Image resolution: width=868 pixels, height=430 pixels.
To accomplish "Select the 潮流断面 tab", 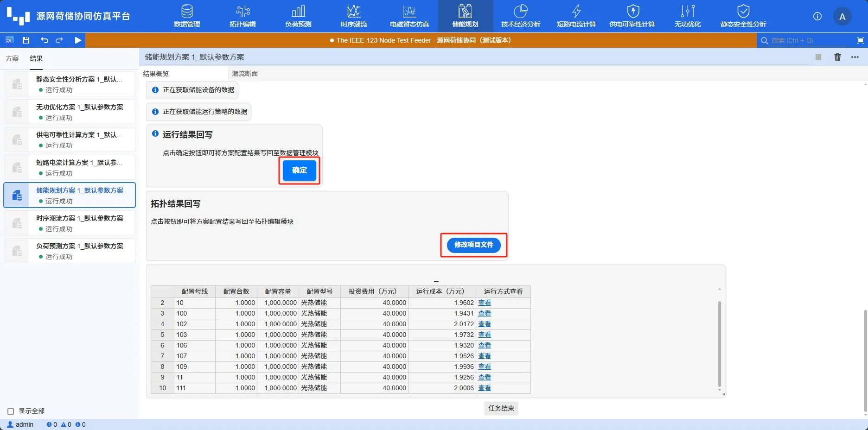I will [x=245, y=74].
